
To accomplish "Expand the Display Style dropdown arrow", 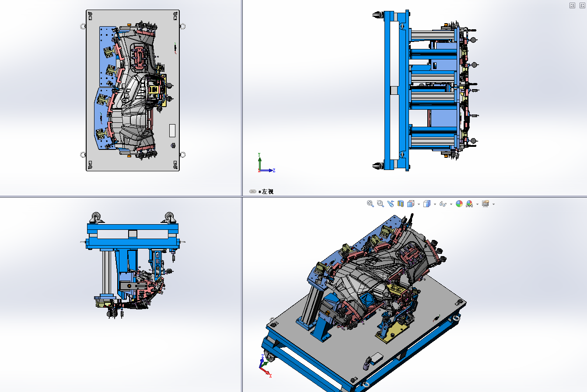I will click(435, 204).
